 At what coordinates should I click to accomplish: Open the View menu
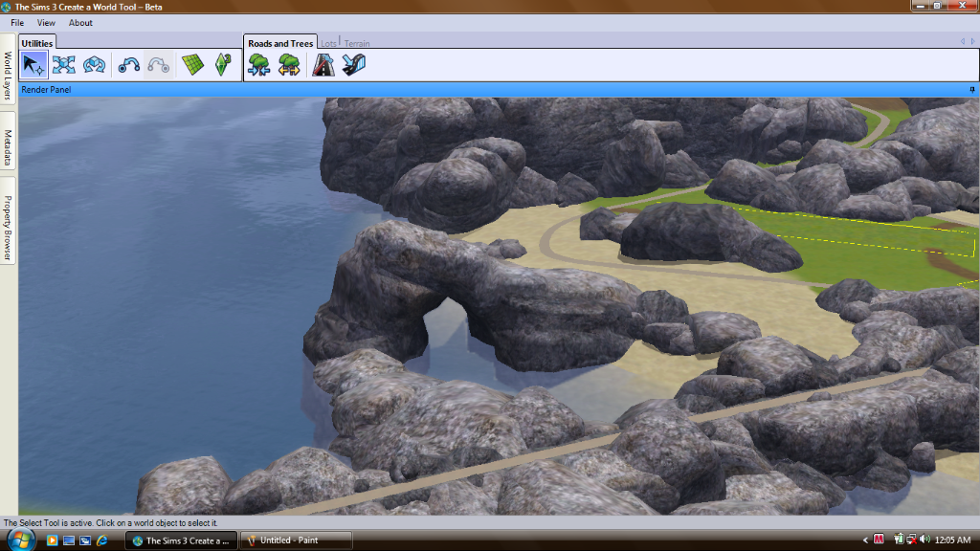(46, 23)
